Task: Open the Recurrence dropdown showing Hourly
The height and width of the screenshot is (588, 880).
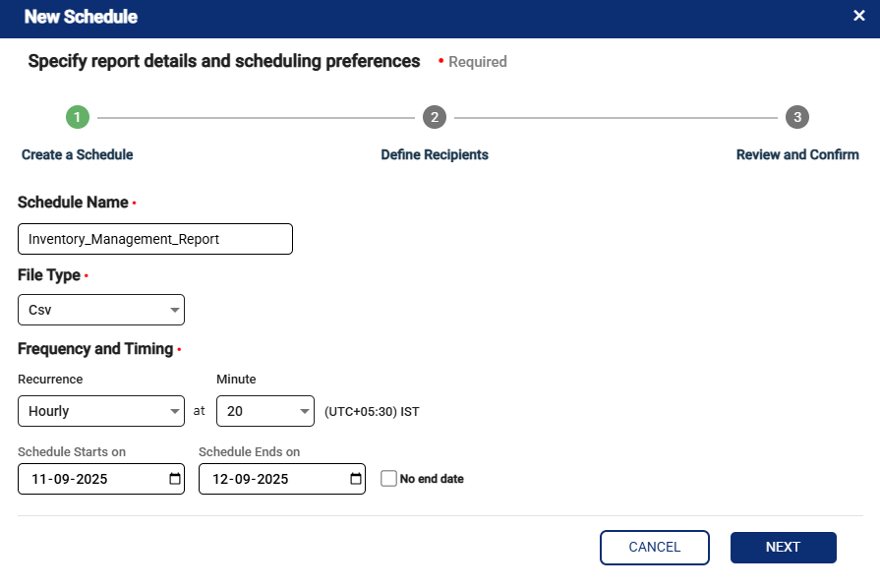Action: (x=101, y=411)
